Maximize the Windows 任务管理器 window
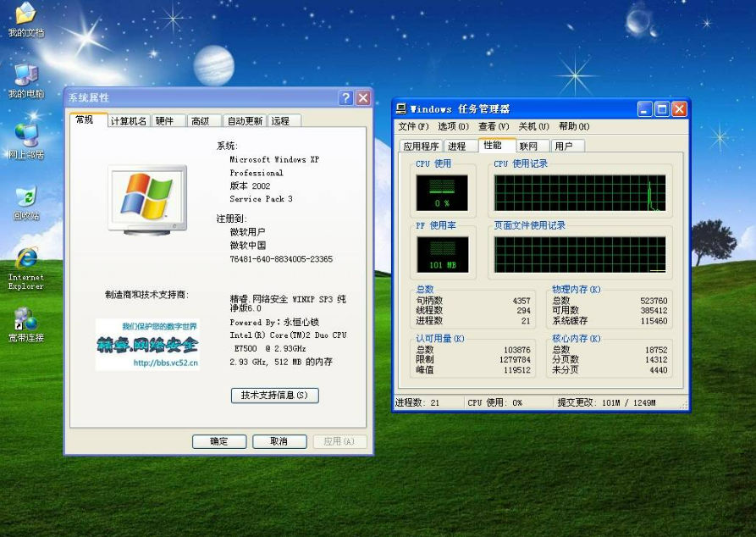Viewport: 756px width, 537px height. pos(662,109)
